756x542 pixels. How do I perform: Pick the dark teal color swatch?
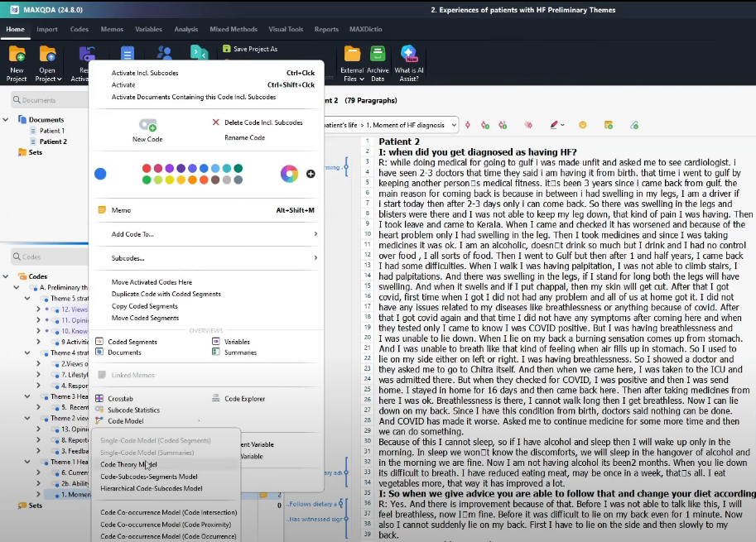[238, 168]
